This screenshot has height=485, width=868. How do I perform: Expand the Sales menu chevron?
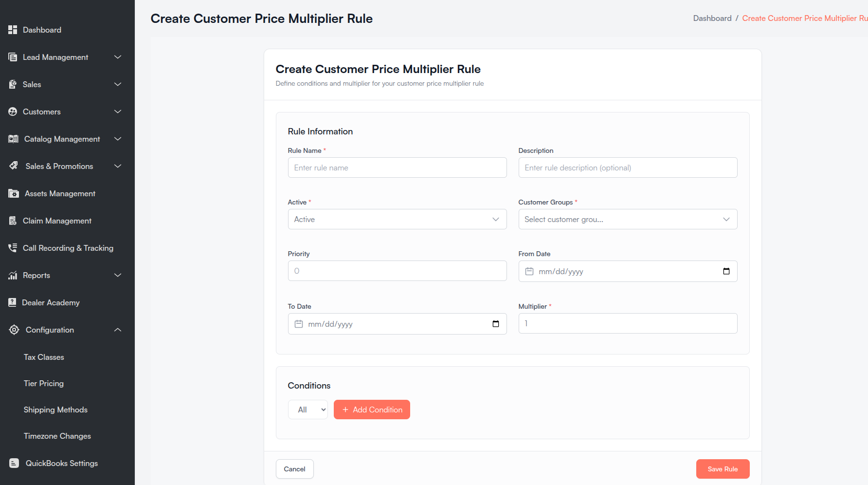(118, 84)
